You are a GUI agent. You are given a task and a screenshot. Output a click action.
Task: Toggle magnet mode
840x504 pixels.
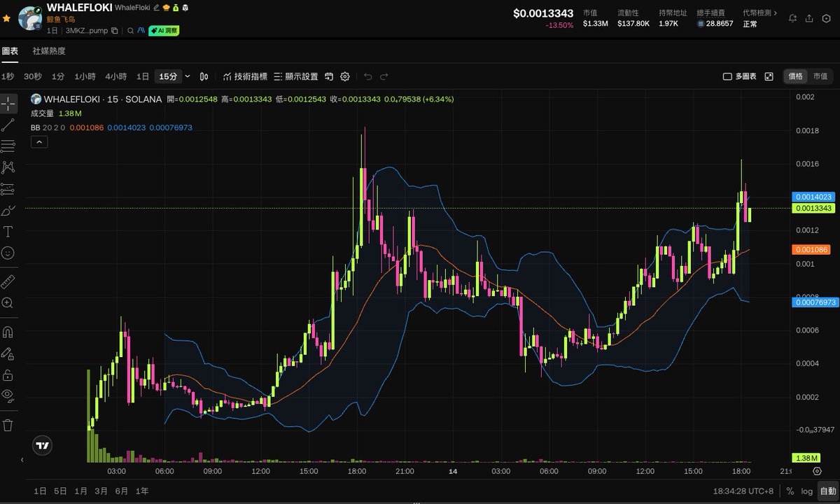pos(8,332)
